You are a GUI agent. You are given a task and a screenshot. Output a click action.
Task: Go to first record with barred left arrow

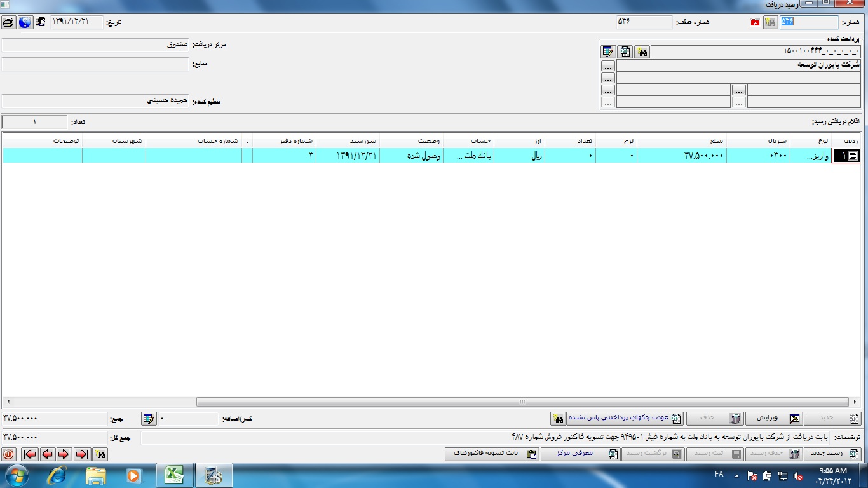(29, 454)
